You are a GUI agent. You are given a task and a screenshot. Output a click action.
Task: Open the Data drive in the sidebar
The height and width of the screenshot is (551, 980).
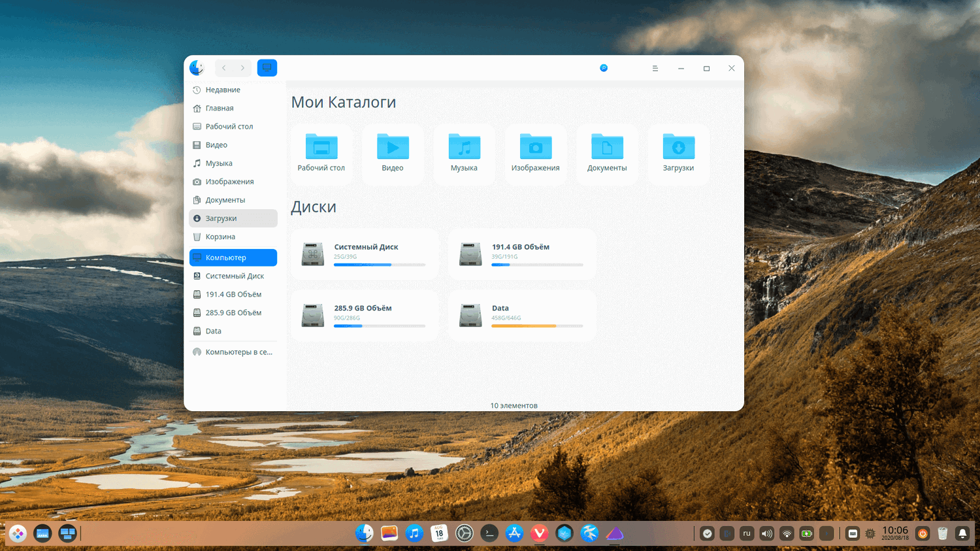[x=233, y=331]
